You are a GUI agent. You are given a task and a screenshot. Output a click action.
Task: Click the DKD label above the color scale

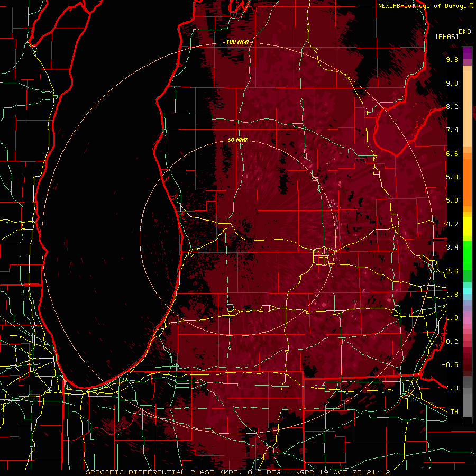point(465,32)
